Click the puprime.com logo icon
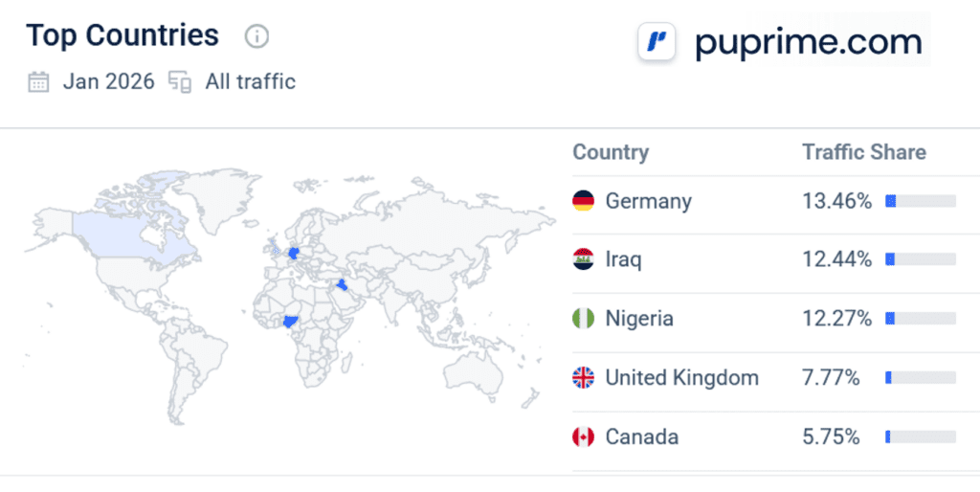Screen dimensions: 980x492 [x=657, y=43]
